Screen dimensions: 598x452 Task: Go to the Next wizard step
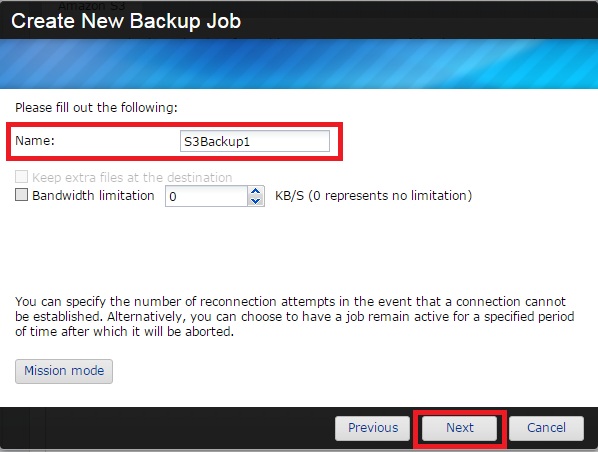(460, 428)
